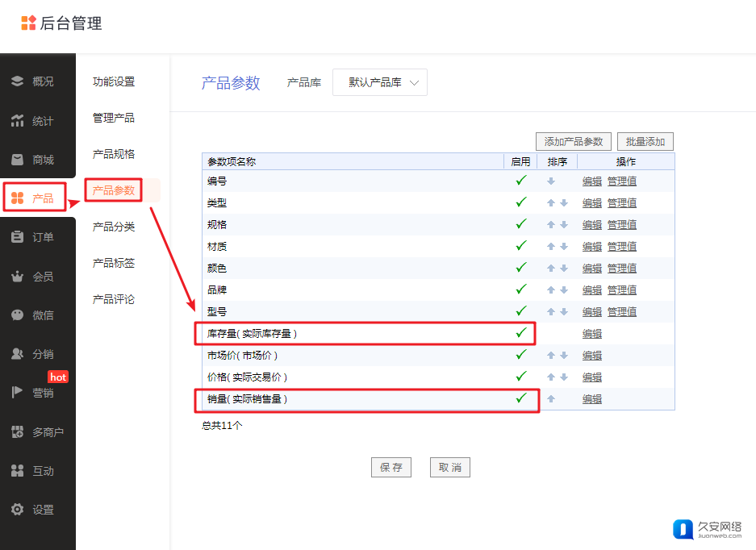Screen dimensions: 756x550
Task: Disable the 销量 parameter checkmark
Action: [521, 398]
